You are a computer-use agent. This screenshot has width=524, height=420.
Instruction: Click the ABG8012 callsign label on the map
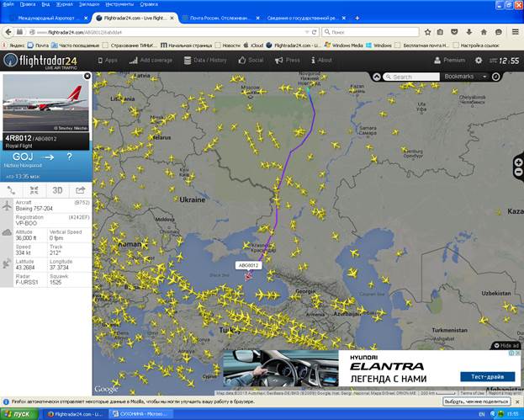point(248,265)
